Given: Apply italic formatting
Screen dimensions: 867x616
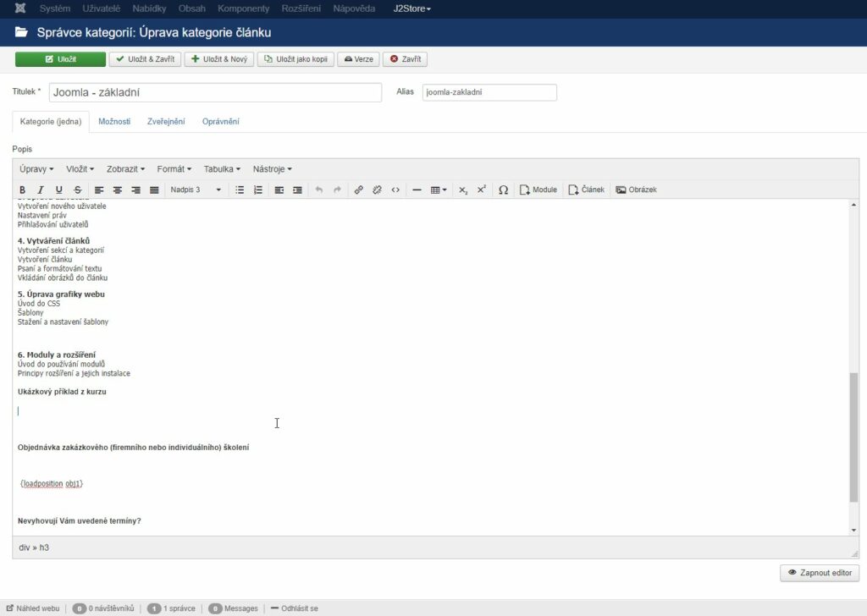Looking at the screenshot, I should 41,190.
